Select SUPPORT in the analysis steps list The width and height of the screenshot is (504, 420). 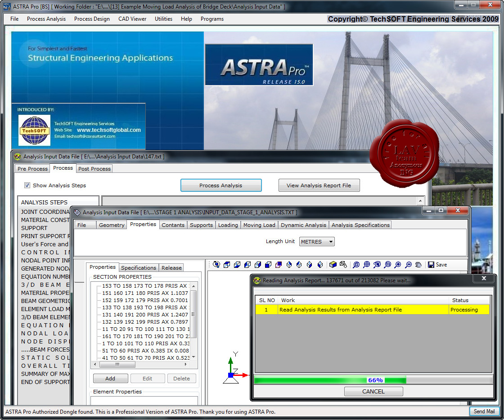pos(34,228)
